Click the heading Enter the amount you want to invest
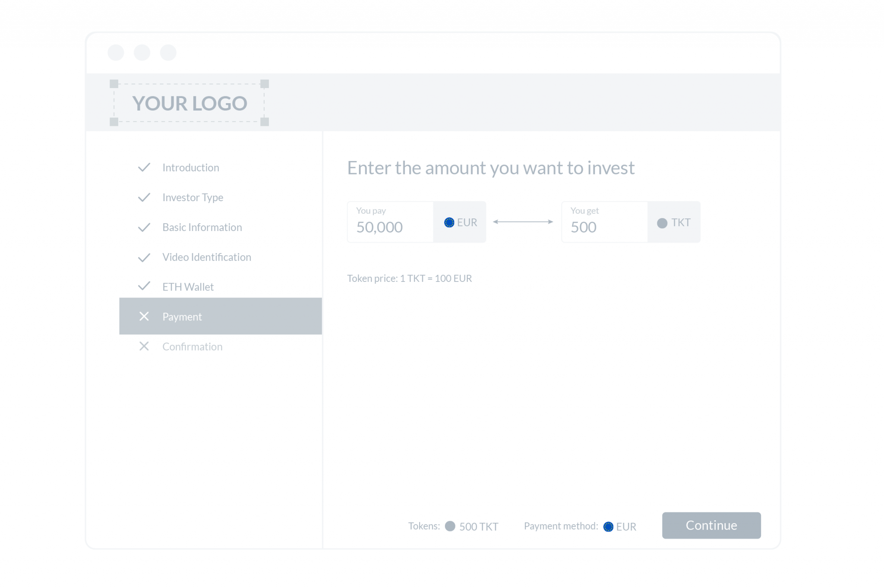The width and height of the screenshot is (884, 588). (x=491, y=168)
